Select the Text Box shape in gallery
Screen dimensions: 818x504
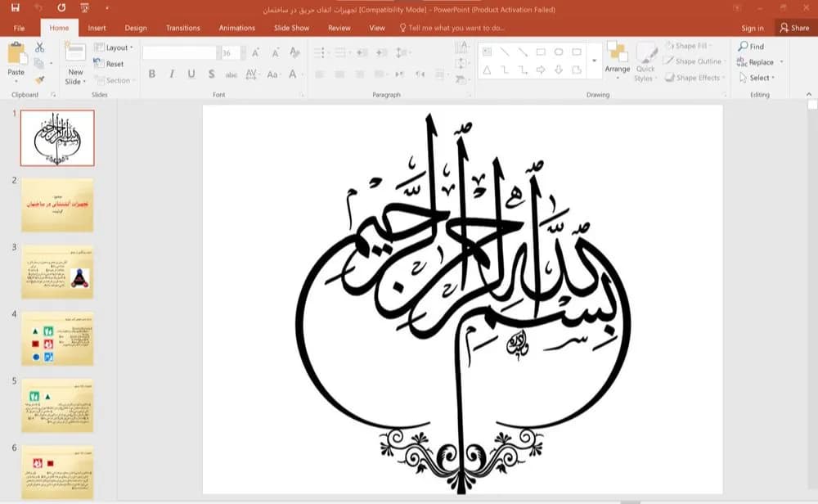(487, 52)
